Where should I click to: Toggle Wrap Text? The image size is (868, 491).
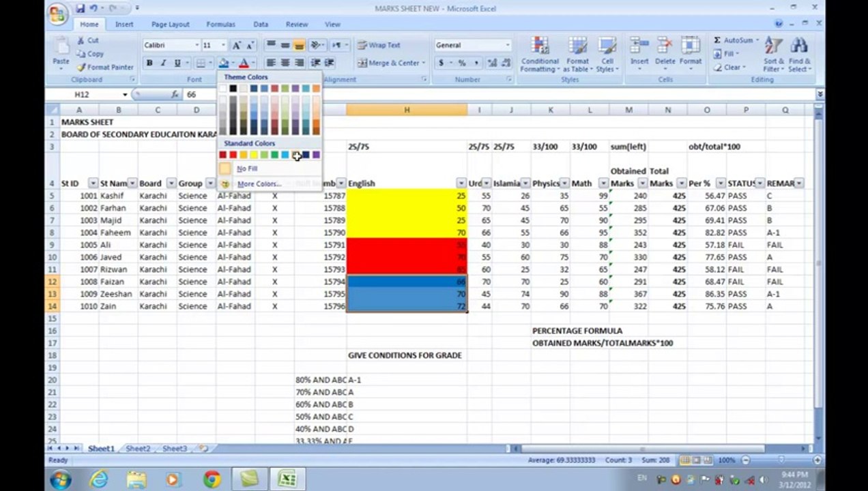click(x=379, y=45)
